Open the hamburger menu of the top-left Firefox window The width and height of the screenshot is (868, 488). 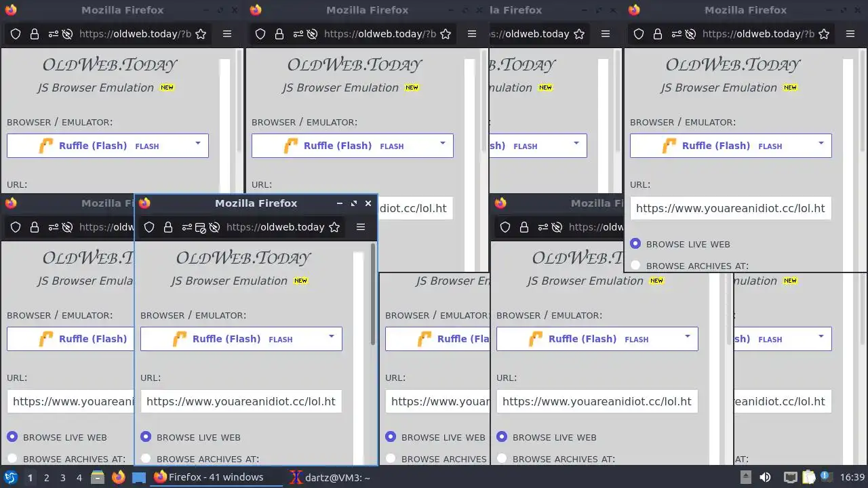227,34
